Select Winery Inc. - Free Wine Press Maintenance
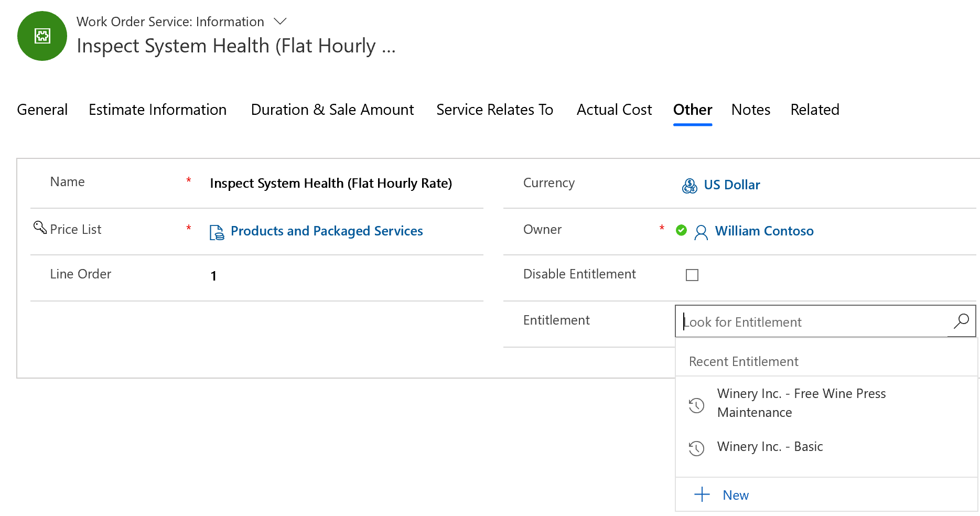Viewport: 980px width, 516px height. point(826,403)
